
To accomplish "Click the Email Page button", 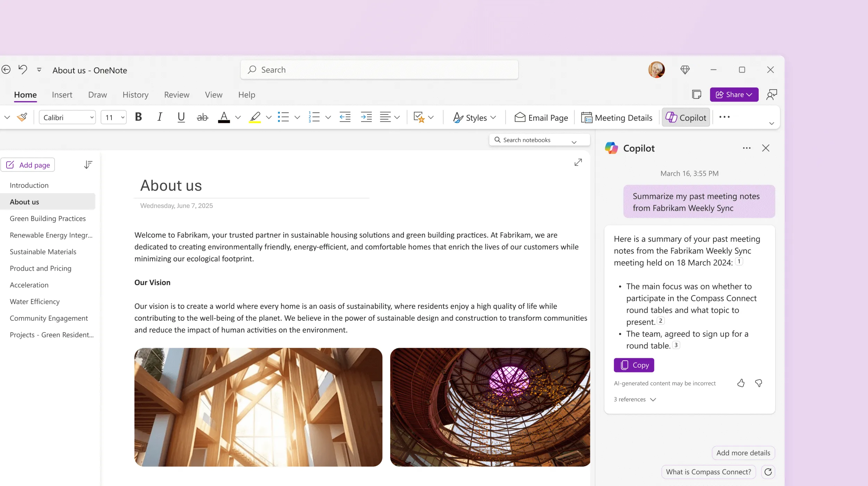I will pyautogui.click(x=541, y=117).
